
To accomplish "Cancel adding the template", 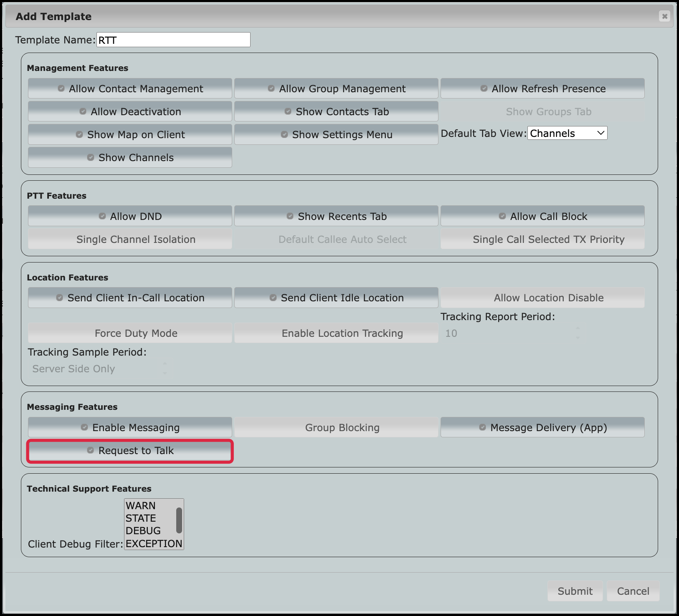I will point(633,591).
